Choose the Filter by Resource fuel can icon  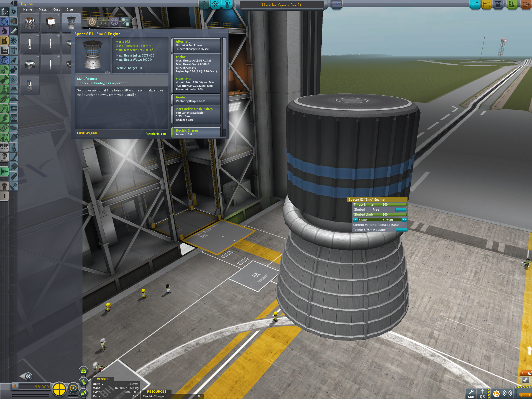(x=4, y=41)
